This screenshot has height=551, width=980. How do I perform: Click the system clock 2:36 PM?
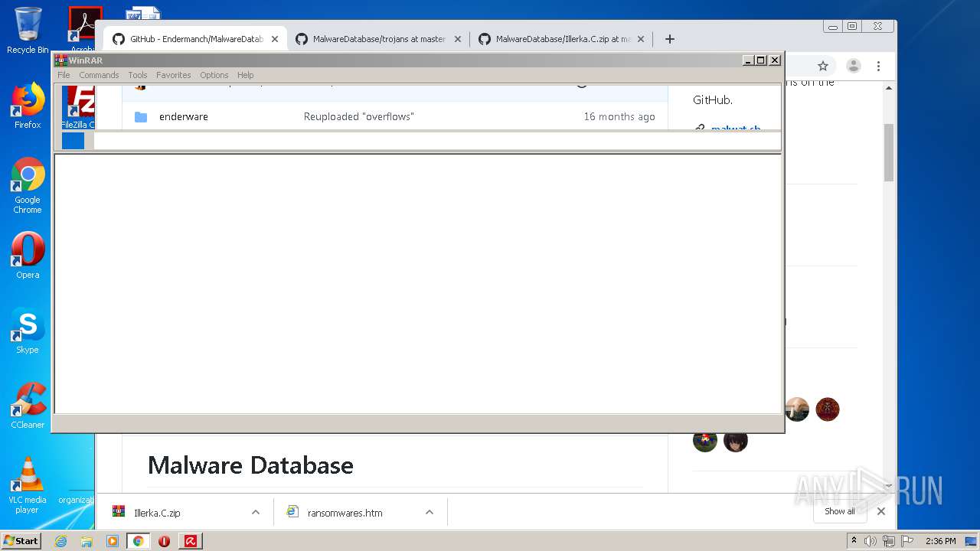pos(940,541)
